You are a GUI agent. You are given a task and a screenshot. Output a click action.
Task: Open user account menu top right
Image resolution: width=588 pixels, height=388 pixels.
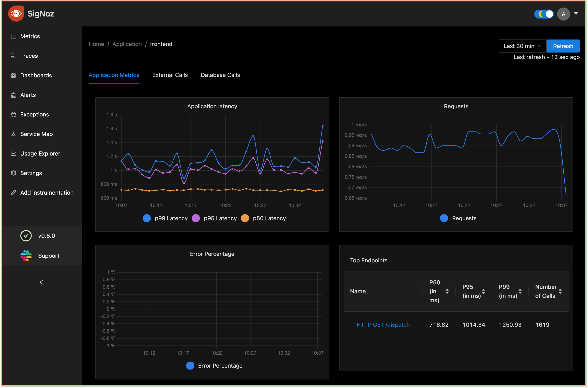click(564, 13)
